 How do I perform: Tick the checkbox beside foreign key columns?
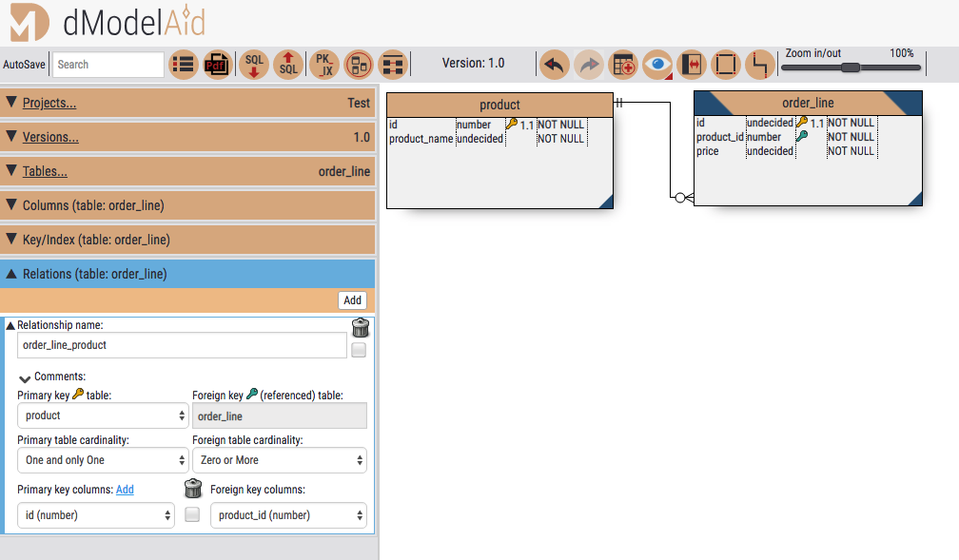(192, 514)
